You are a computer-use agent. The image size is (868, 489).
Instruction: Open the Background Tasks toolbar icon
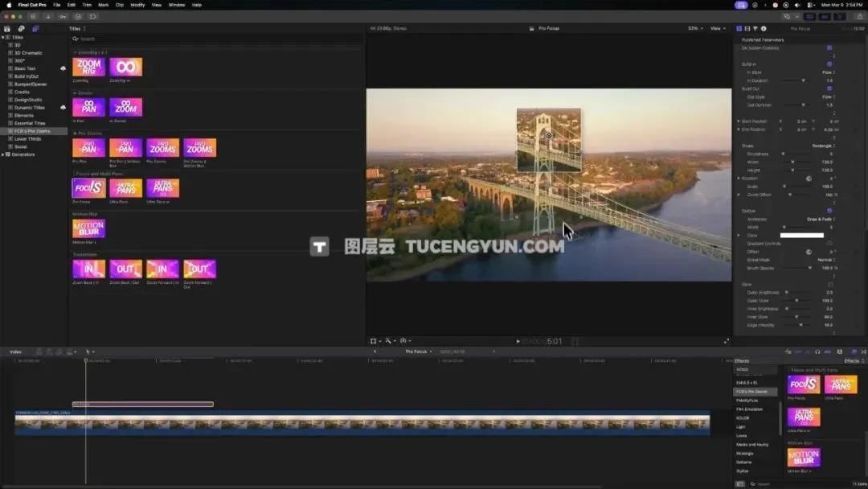pyautogui.click(x=78, y=16)
